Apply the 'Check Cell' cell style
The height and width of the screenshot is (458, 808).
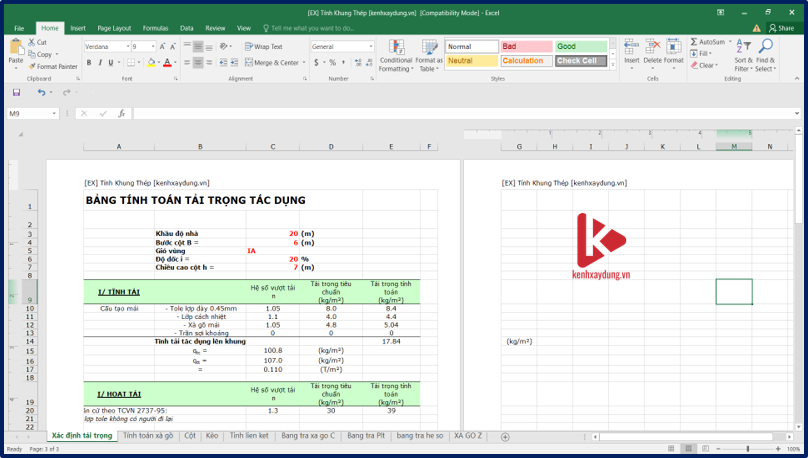point(579,61)
